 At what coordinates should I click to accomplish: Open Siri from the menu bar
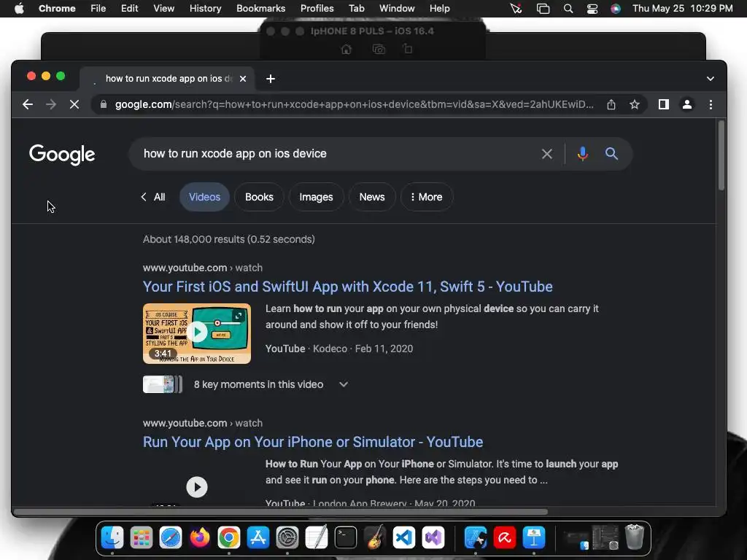(616, 9)
